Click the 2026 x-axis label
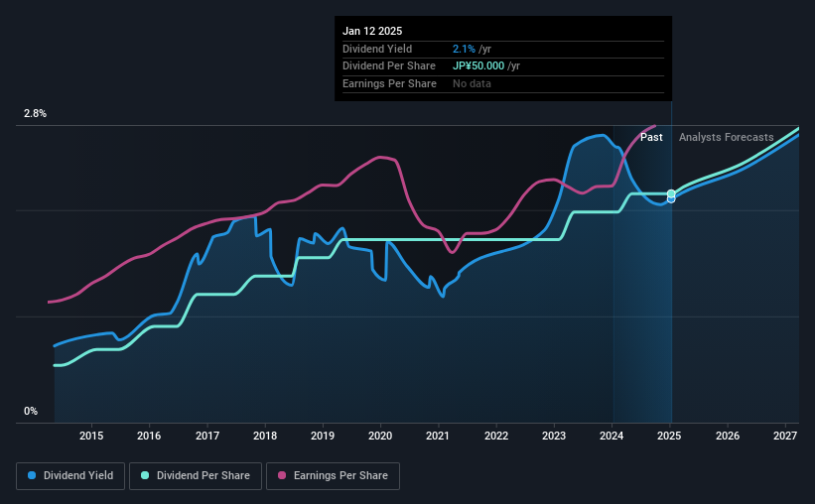 pyautogui.click(x=728, y=436)
